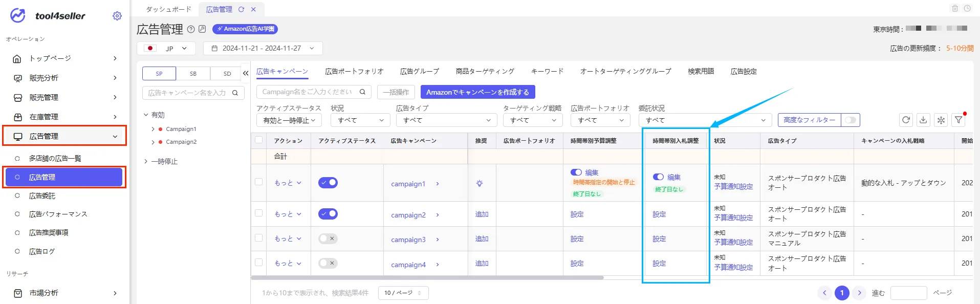Open the help question-mark icon beside 広告管理 title
The height and width of the screenshot is (304, 980).
tap(191, 29)
